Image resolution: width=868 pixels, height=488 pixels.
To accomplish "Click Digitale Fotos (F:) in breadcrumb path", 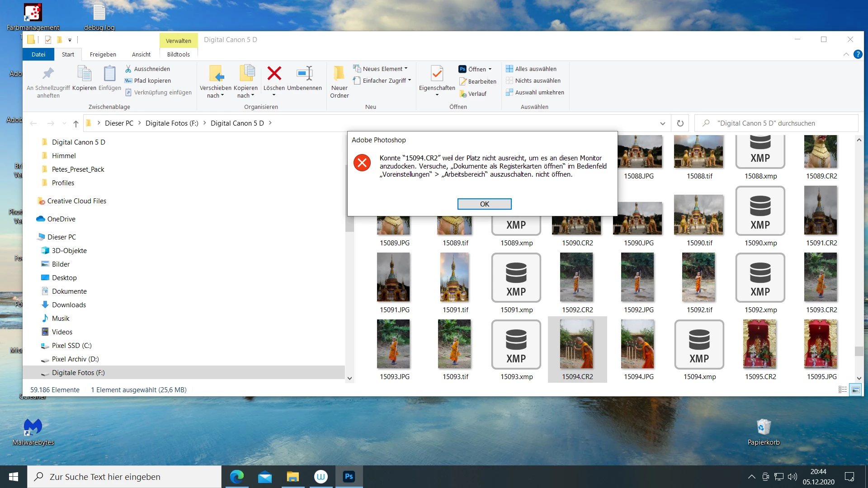I will point(172,123).
